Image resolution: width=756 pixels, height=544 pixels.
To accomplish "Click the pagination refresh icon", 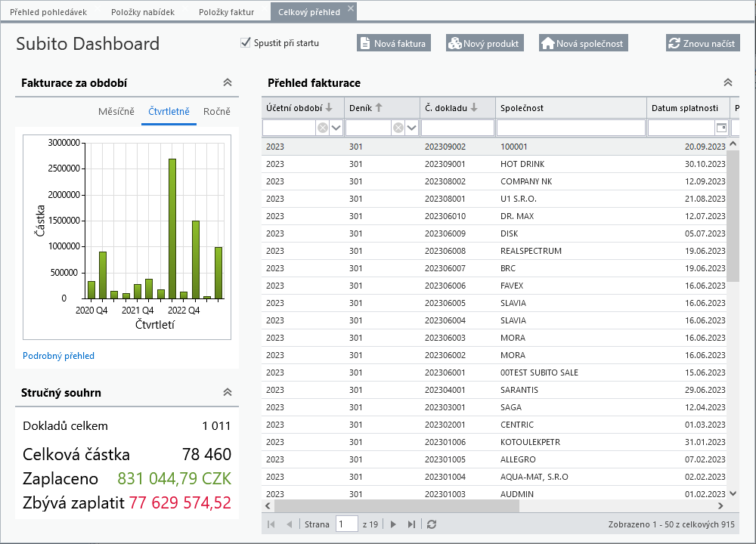I will [432, 524].
